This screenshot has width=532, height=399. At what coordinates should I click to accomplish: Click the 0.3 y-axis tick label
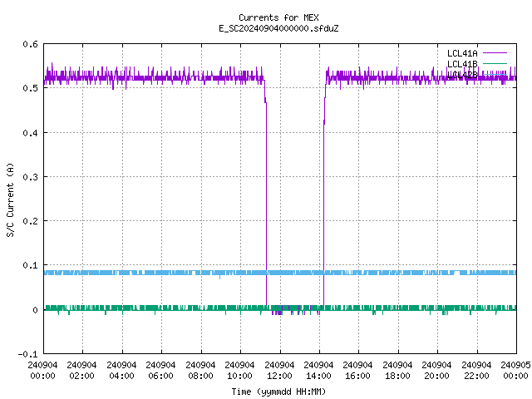click(30, 177)
